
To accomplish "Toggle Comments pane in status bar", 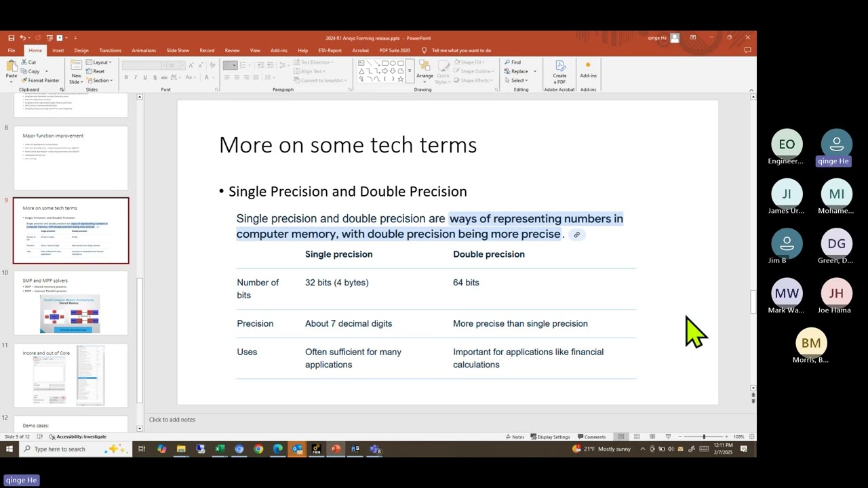I will pyautogui.click(x=591, y=436).
